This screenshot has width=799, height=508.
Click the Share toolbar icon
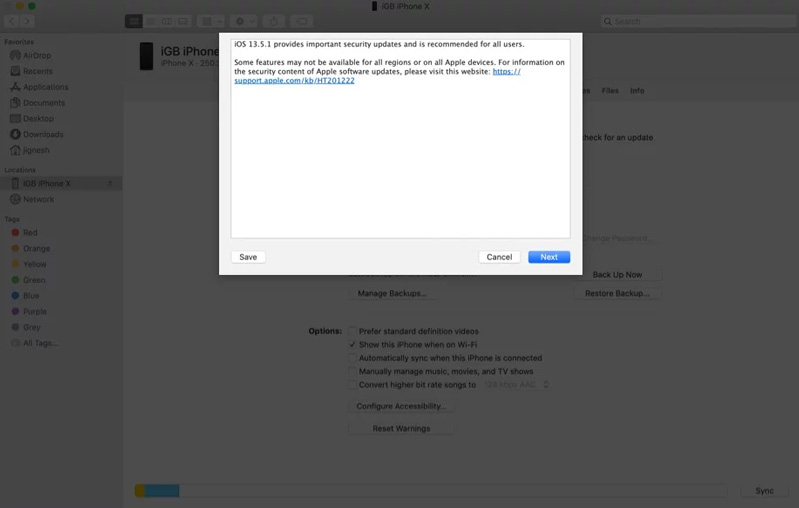[274, 21]
